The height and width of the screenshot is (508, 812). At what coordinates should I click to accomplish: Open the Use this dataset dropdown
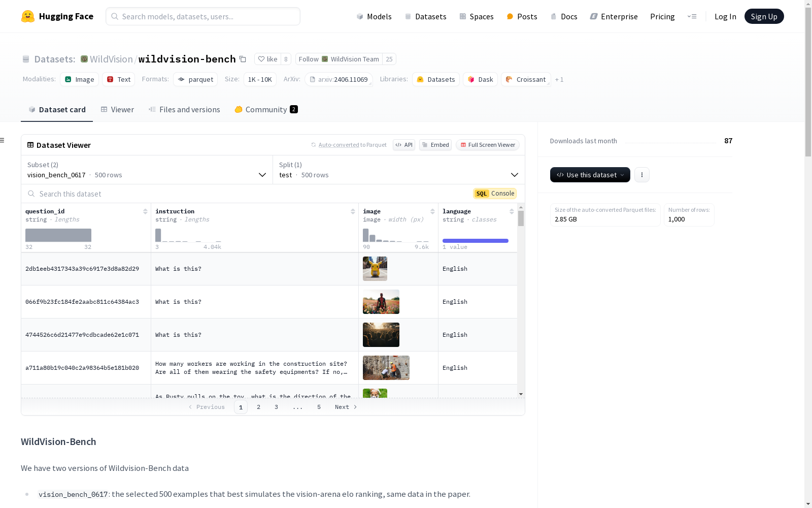click(x=590, y=175)
